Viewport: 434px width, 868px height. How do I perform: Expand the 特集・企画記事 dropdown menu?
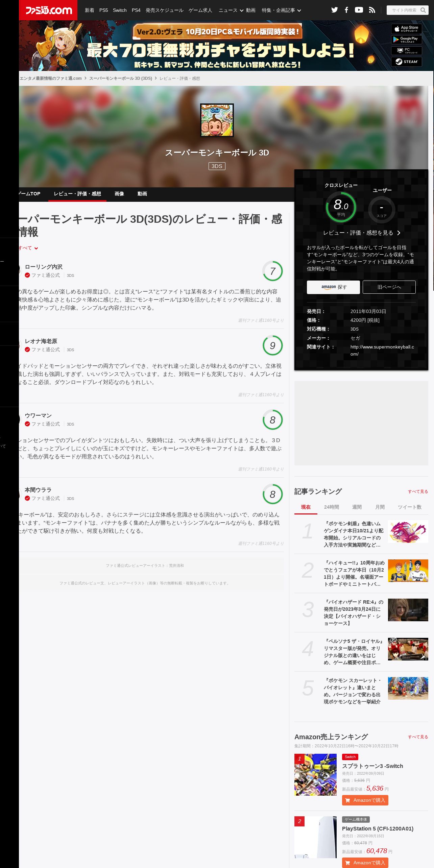(x=281, y=10)
